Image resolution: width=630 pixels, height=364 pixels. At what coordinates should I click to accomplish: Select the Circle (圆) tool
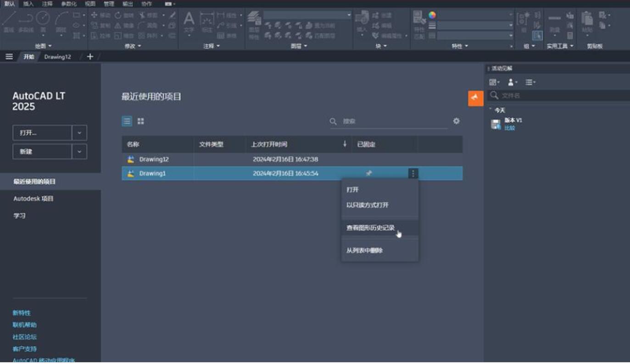pos(42,22)
